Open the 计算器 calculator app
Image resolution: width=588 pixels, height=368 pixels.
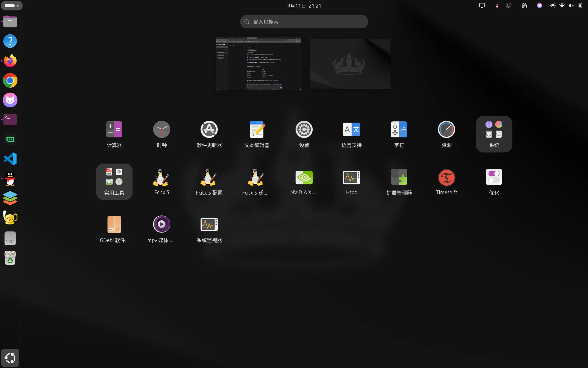click(114, 134)
